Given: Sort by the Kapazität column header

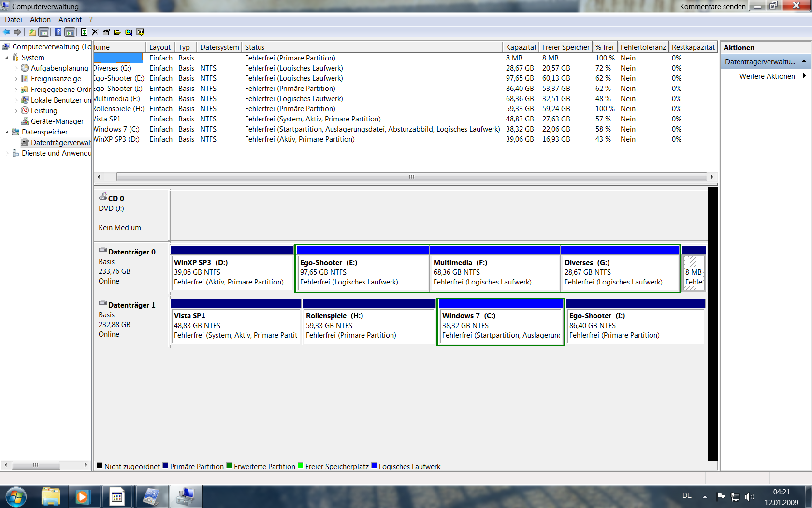Looking at the screenshot, I should (x=521, y=47).
